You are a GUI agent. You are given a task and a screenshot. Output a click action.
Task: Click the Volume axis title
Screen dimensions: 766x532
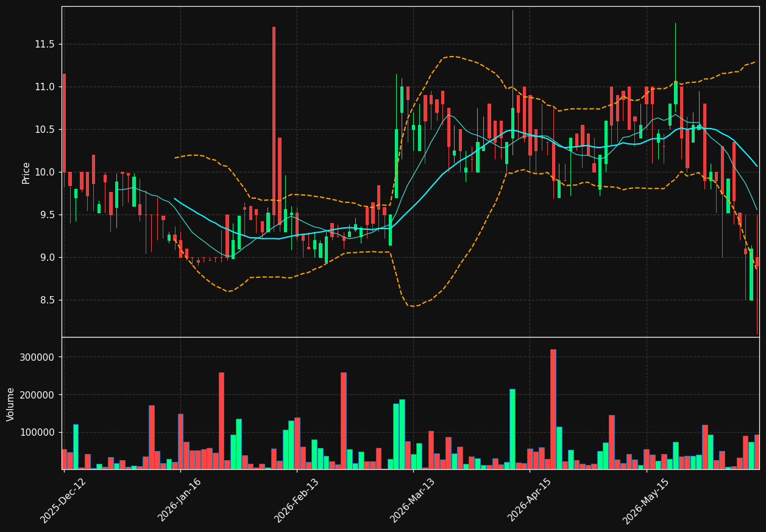pos(11,404)
